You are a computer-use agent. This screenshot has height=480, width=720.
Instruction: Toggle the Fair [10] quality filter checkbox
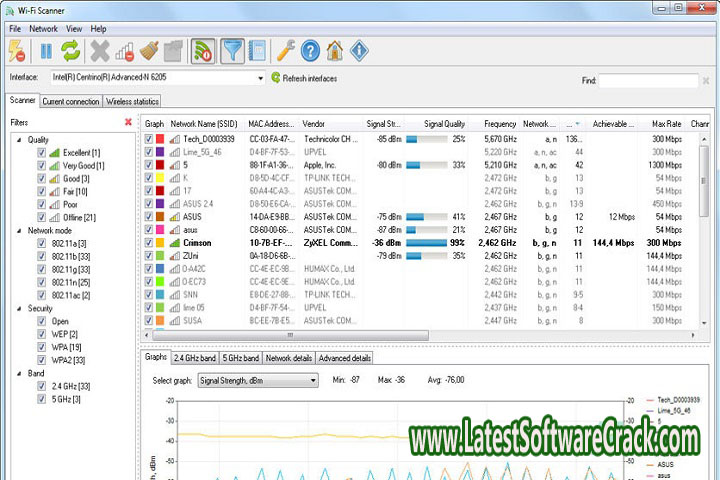[x=41, y=191]
